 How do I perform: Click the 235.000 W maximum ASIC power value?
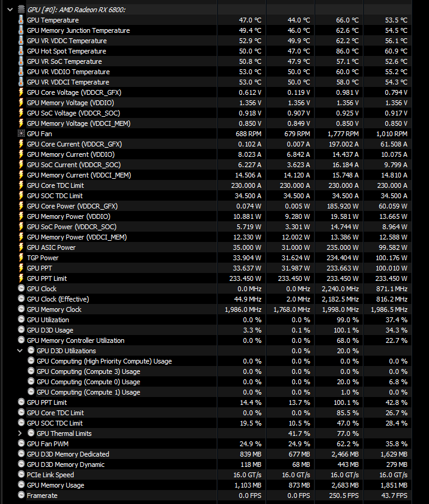point(343,247)
